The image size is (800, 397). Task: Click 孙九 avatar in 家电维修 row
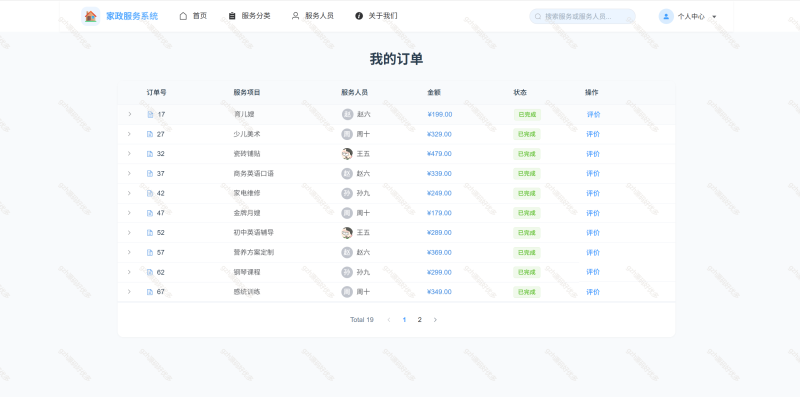(347, 193)
